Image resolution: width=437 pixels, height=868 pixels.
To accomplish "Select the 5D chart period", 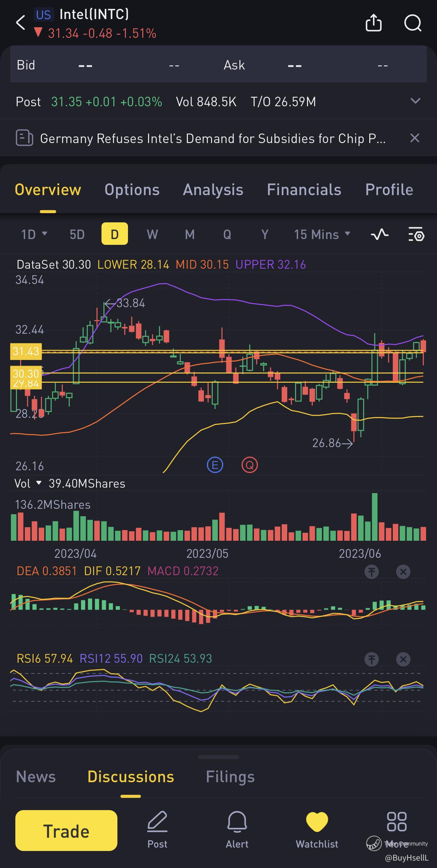I will (77, 234).
